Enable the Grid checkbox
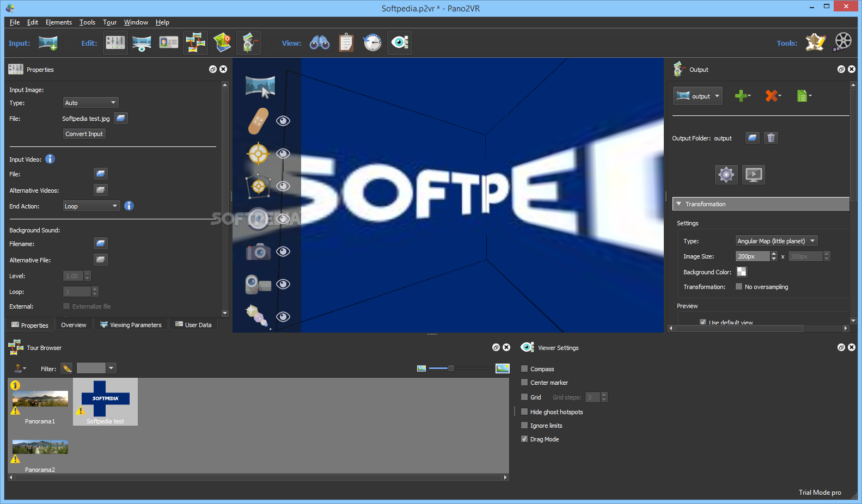Viewport: 862px width, 504px height. tap(524, 397)
